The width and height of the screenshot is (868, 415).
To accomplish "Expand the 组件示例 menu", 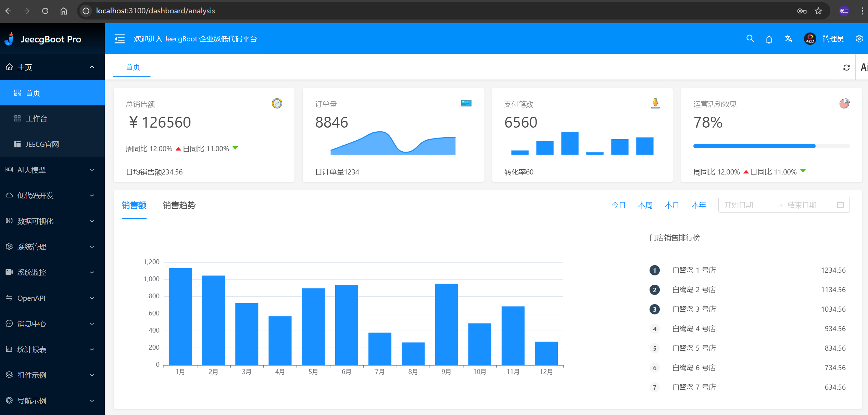I will coord(52,375).
